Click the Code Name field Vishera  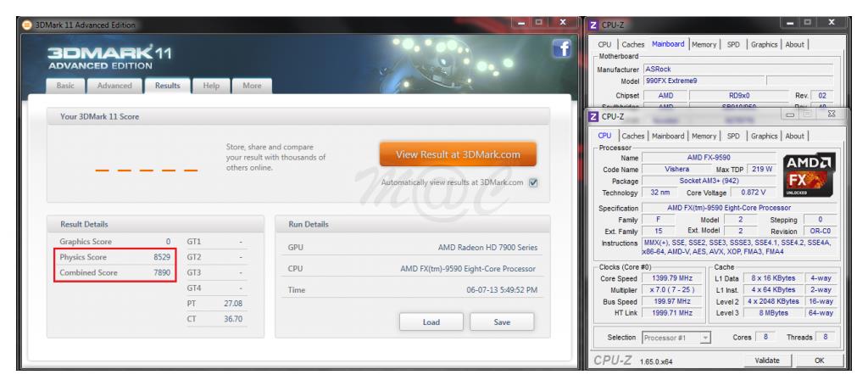677,170
